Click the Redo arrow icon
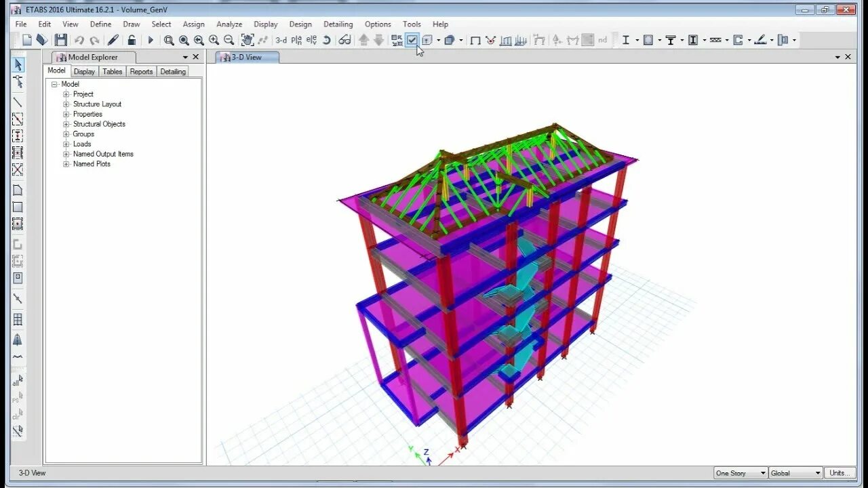The width and height of the screenshot is (868, 488). pyautogui.click(x=94, y=40)
